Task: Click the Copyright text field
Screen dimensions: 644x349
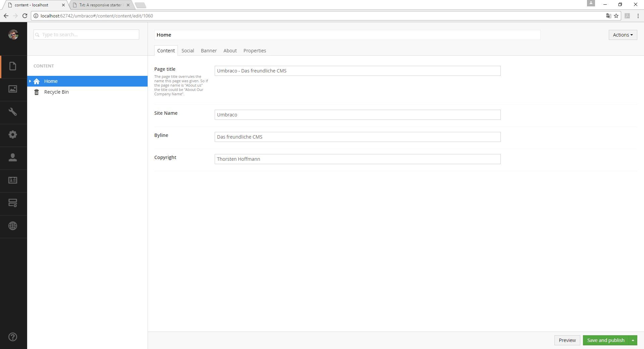Action: pyautogui.click(x=357, y=159)
